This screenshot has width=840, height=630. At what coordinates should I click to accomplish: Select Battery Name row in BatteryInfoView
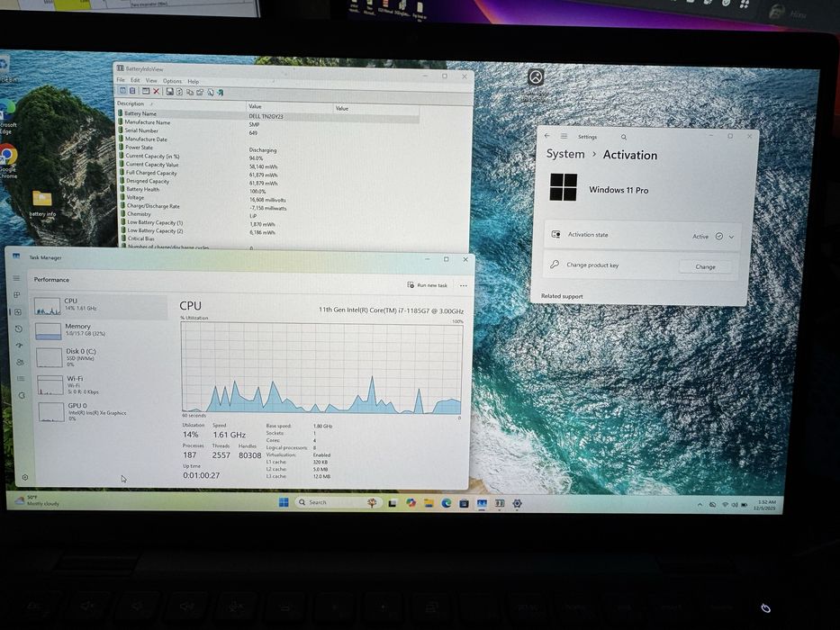coord(268,114)
